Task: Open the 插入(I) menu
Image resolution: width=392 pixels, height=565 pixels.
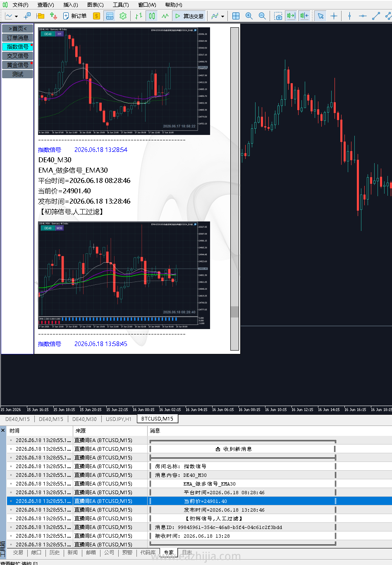Action: [71, 5]
